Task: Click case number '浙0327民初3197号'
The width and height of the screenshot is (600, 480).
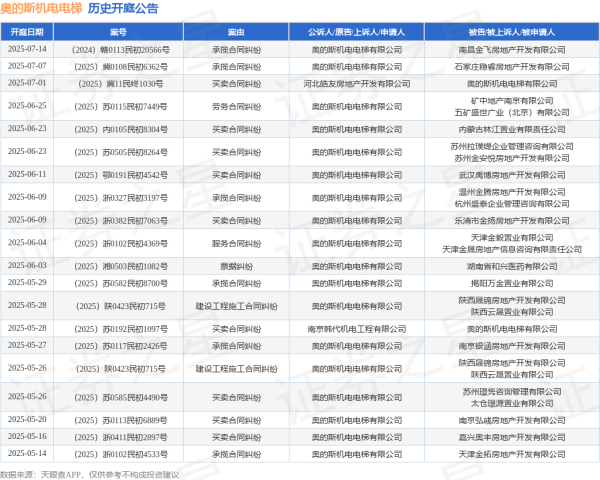Action: (121, 198)
